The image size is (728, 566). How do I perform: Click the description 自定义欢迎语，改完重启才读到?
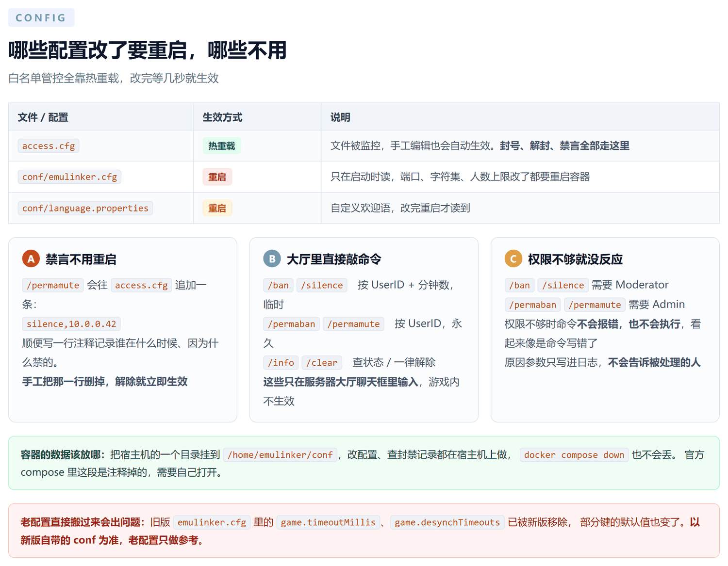coord(400,208)
